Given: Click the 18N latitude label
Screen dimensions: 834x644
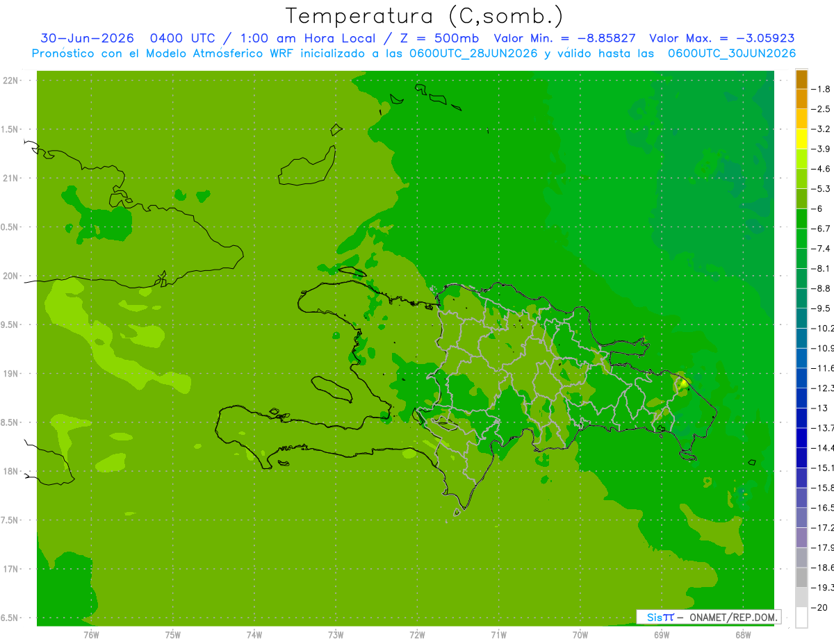Looking at the screenshot, I should (x=10, y=472).
